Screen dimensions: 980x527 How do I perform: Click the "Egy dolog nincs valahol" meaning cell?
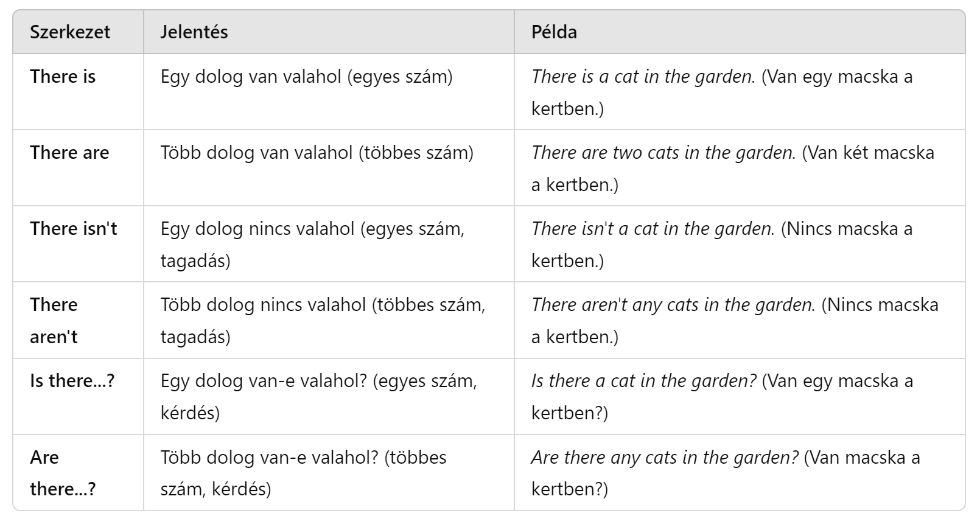pos(312,245)
